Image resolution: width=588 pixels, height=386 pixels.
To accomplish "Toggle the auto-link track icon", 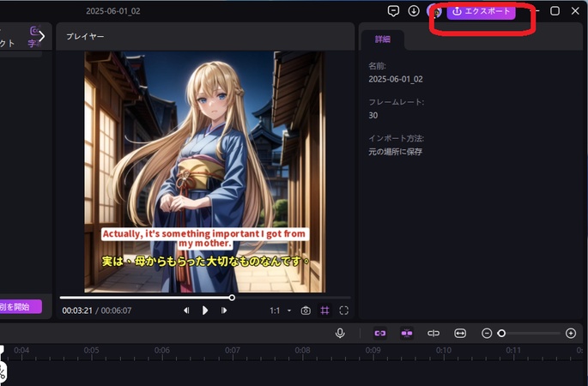I will (x=380, y=333).
